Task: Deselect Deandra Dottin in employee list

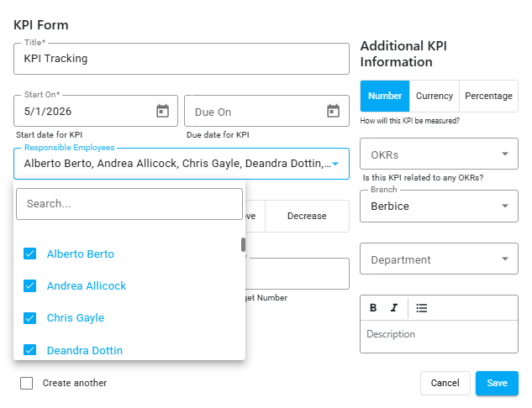Action: click(30, 349)
